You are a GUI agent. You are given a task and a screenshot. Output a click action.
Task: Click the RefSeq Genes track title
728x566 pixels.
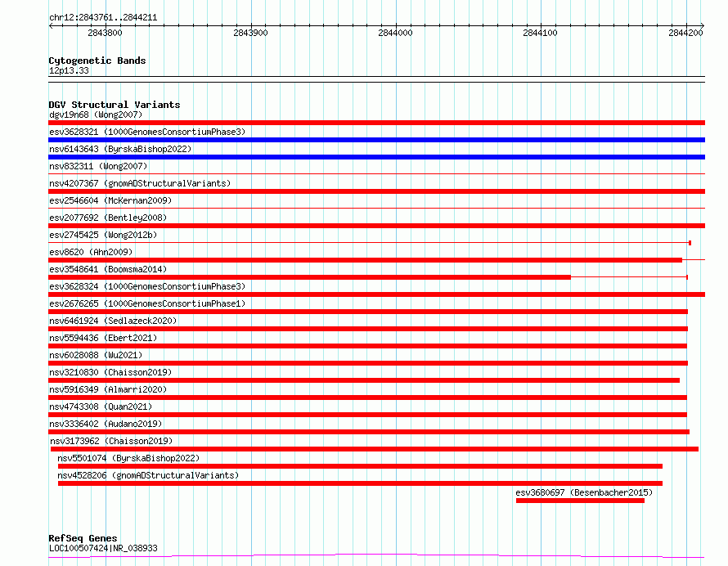[83, 538]
